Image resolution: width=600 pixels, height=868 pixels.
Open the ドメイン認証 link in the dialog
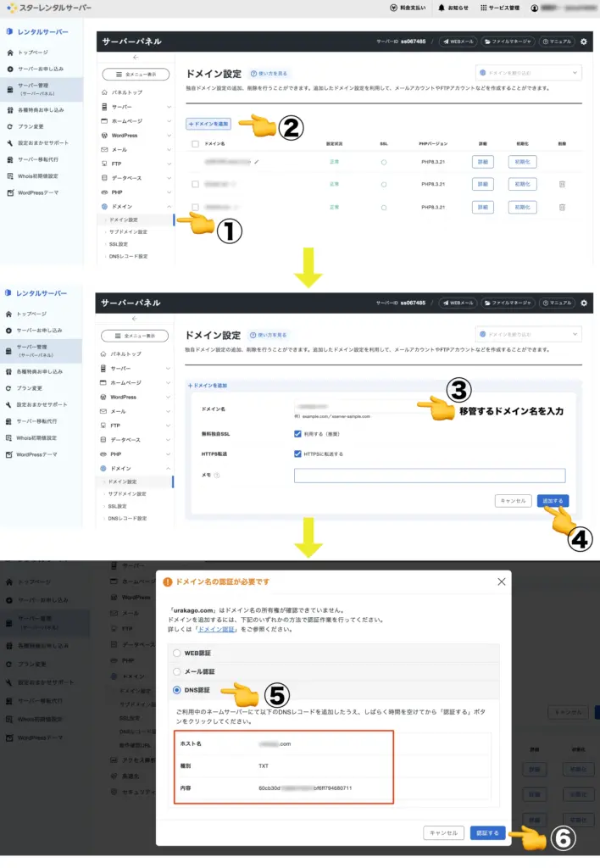coord(216,630)
